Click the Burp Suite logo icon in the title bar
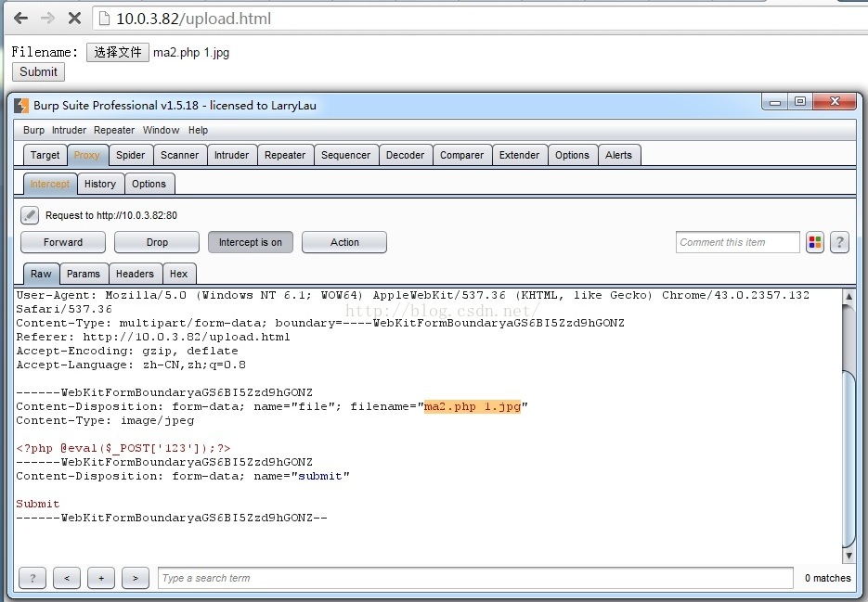868x602 pixels. (x=21, y=105)
